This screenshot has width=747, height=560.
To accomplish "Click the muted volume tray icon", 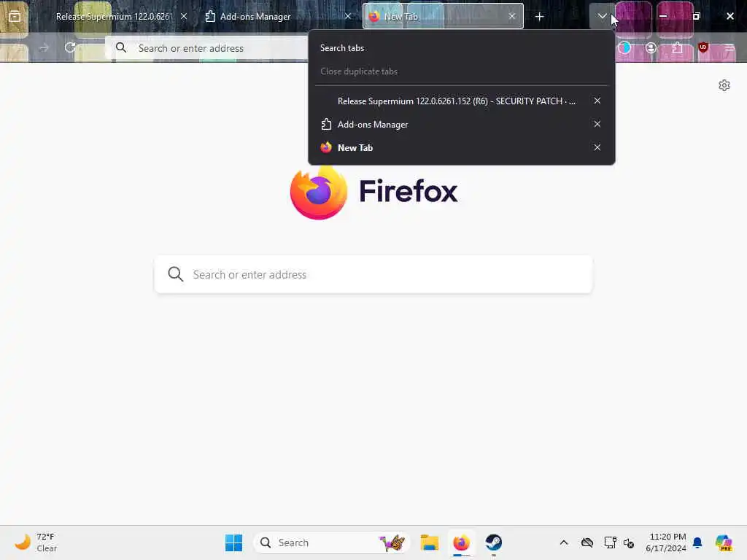I will point(629,542).
